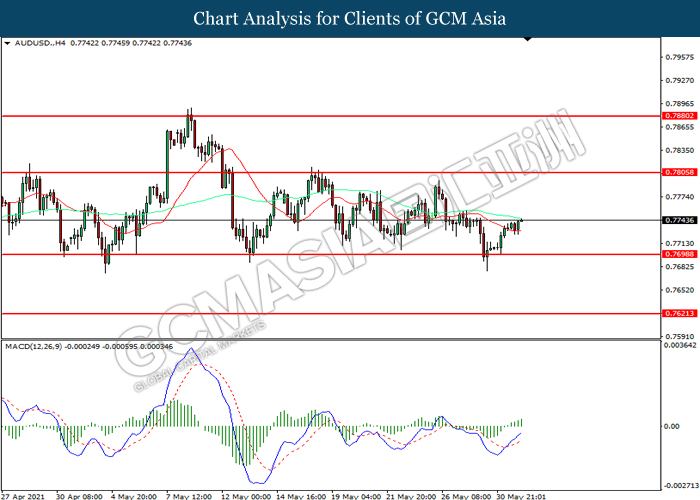Click the chart shift marker triangle at top

pyautogui.click(x=528, y=39)
